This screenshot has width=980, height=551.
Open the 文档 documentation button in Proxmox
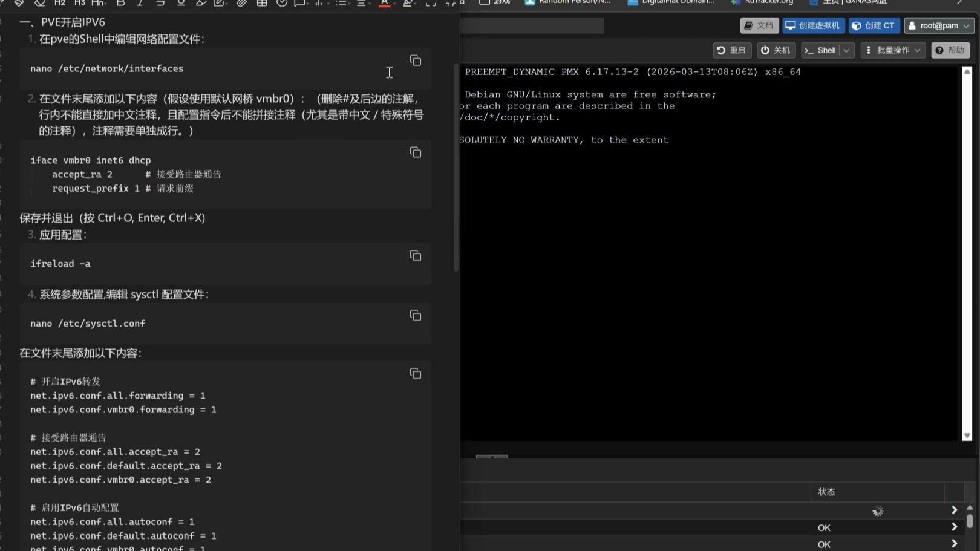click(759, 25)
